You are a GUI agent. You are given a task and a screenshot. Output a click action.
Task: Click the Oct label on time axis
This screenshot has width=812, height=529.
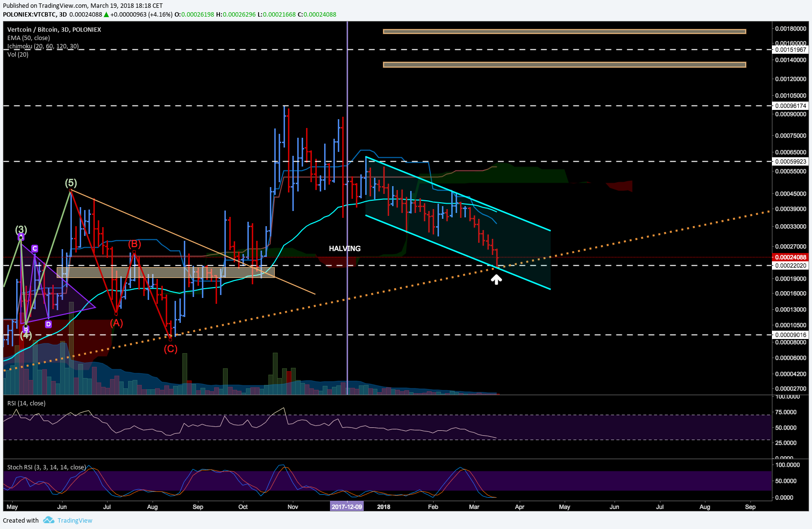tap(243, 507)
